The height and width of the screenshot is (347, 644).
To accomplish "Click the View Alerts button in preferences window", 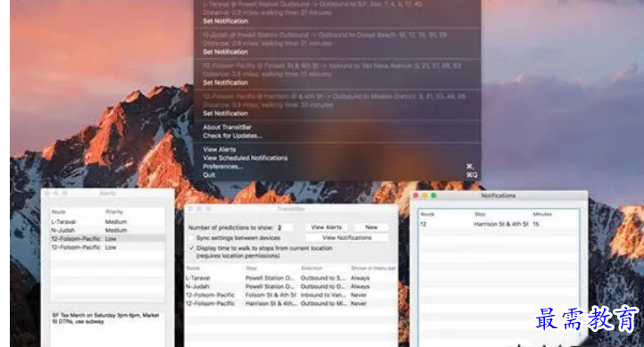I will pos(326,227).
